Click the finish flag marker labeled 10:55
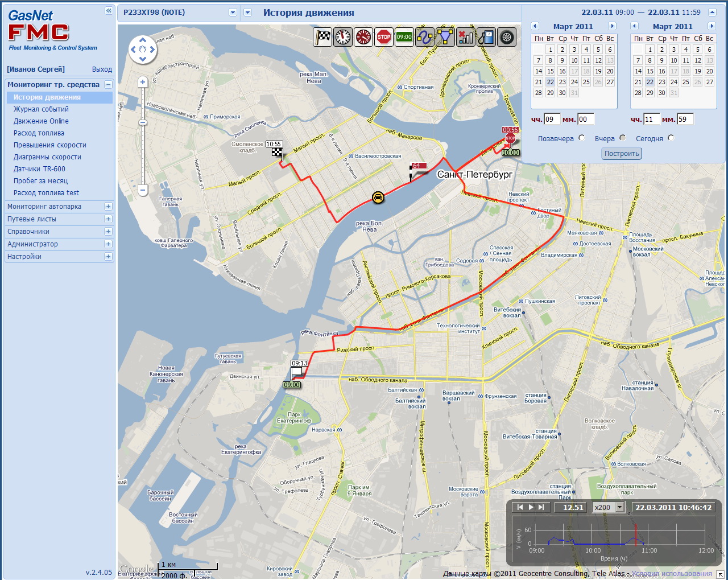Image resolution: width=728 pixels, height=580 pixels. coord(277,152)
